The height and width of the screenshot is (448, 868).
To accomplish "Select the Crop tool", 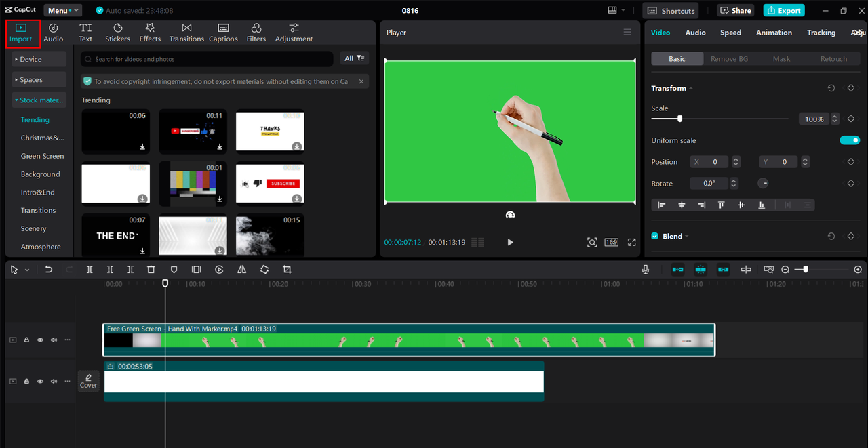I will click(287, 269).
